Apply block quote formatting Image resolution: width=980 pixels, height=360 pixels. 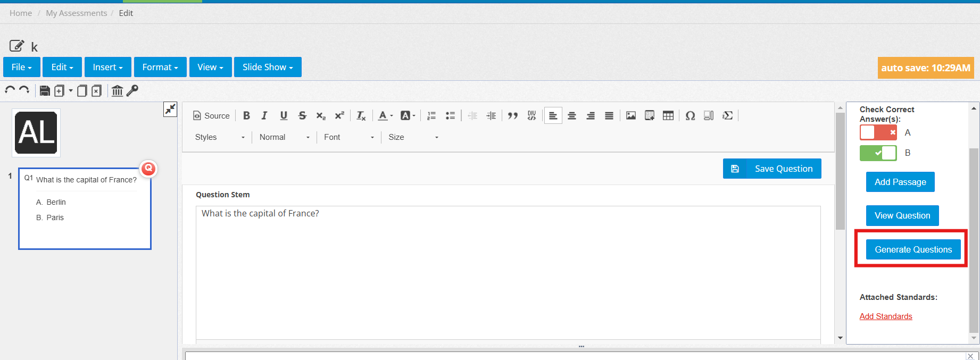(512, 116)
